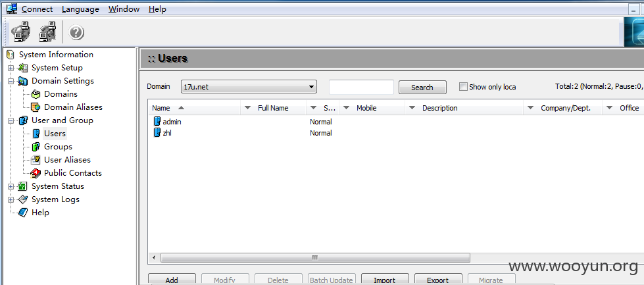Expand the System Logs tree node
Image resolution: width=644 pixels, height=285 pixels.
11,199
